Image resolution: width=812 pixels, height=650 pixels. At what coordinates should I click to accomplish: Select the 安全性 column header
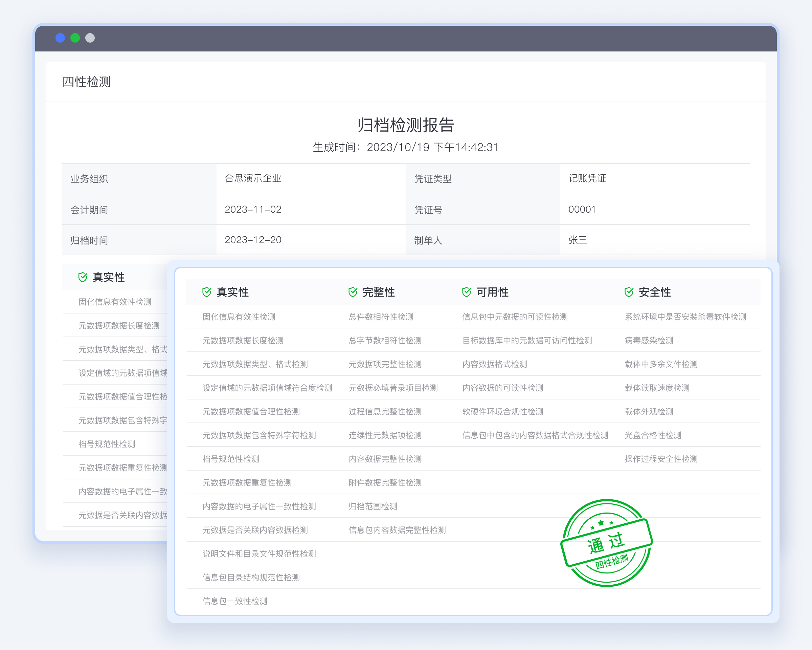pyautogui.click(x=655, y=292)
